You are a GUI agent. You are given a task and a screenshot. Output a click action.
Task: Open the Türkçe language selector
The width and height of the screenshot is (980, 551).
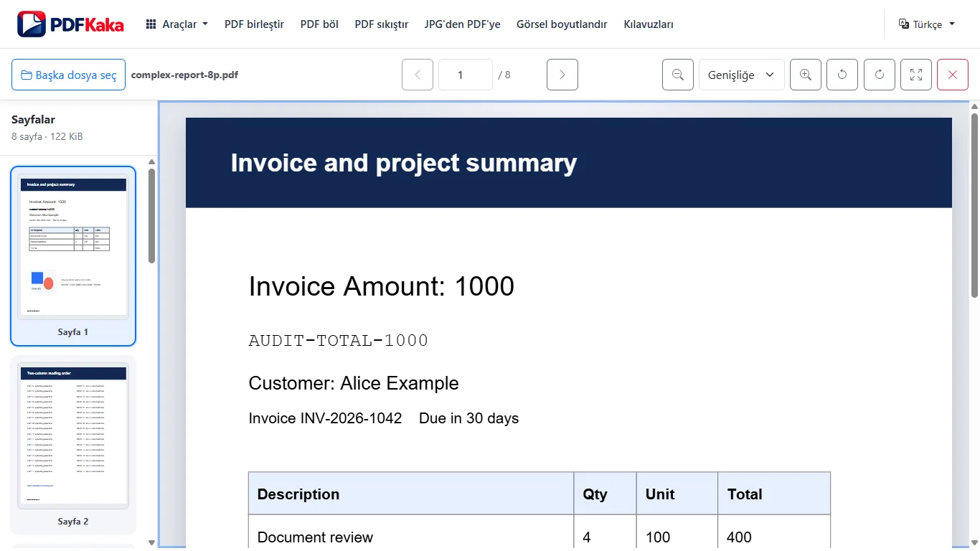click(927, 24)
